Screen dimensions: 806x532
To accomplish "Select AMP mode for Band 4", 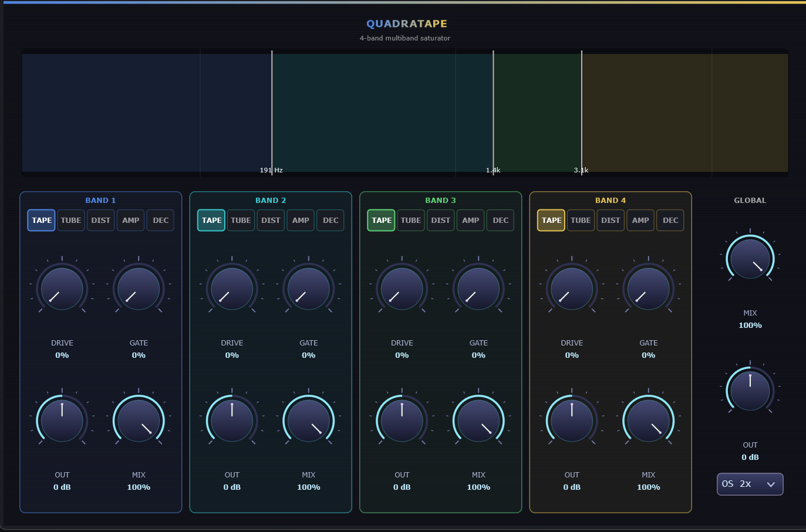I will point(640,221).
